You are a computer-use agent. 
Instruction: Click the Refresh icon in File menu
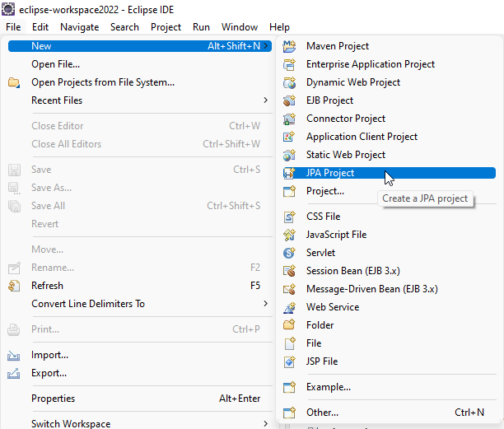point(14,286)
